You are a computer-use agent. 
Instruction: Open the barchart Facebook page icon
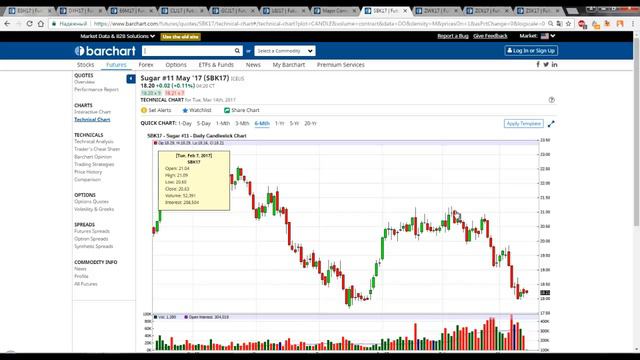click(x=538, y=64)
